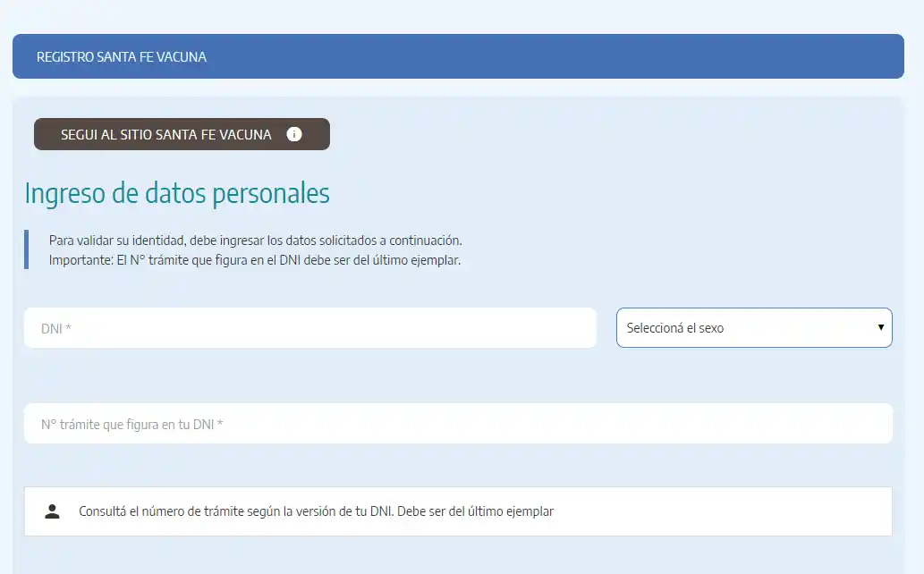Image resolution: width=924 pixels, height=574 pixels.
Task: Open the Seleccioná el sexo dropdown
Action: tap(753, 327)
